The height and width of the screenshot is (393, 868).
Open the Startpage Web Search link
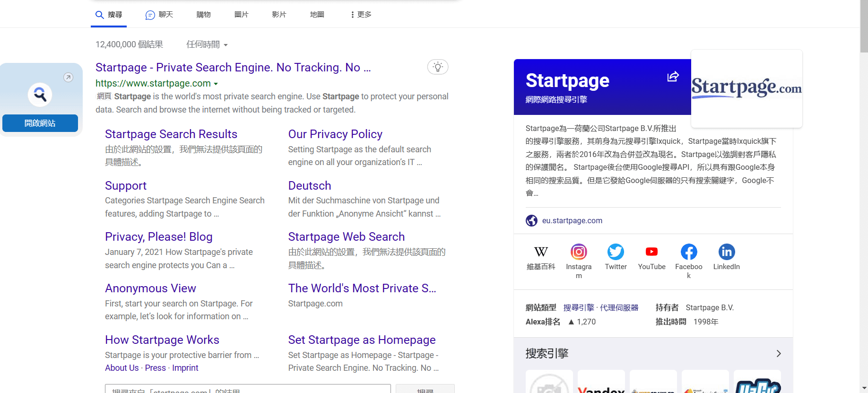coord(347,237)
